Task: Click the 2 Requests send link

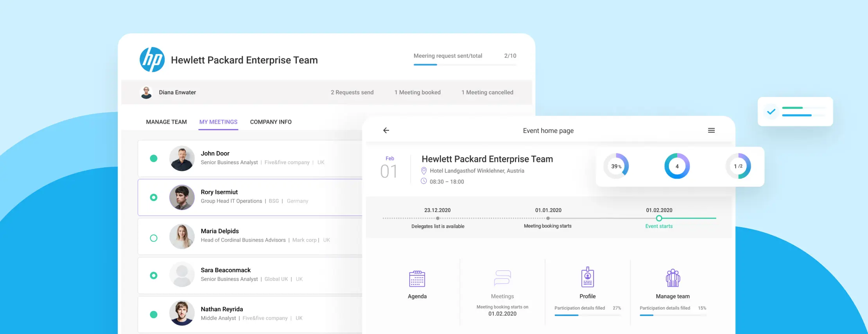Action: [352, 92]
